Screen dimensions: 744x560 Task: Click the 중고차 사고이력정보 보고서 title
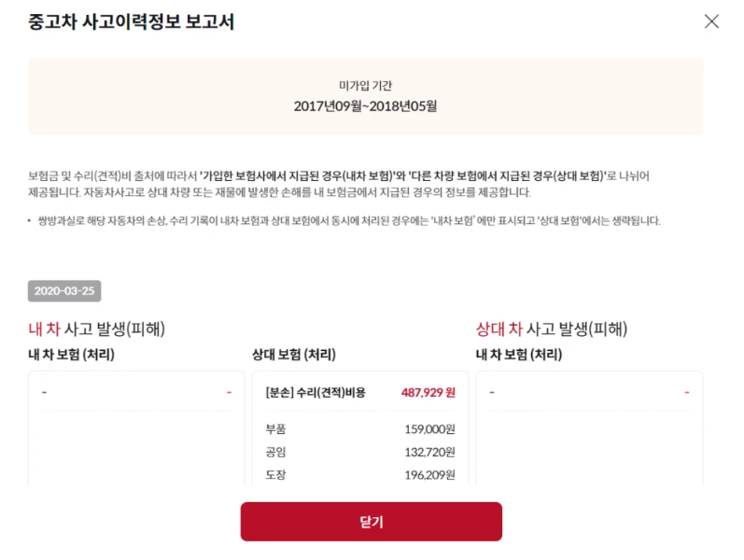[x=131, y=21]
